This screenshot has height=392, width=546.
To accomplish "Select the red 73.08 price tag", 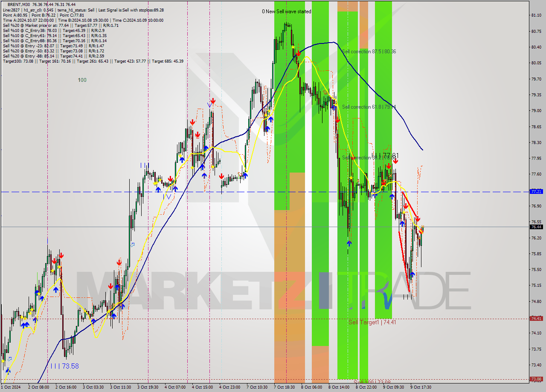I will pyautogui.click(x=536, y=379).
